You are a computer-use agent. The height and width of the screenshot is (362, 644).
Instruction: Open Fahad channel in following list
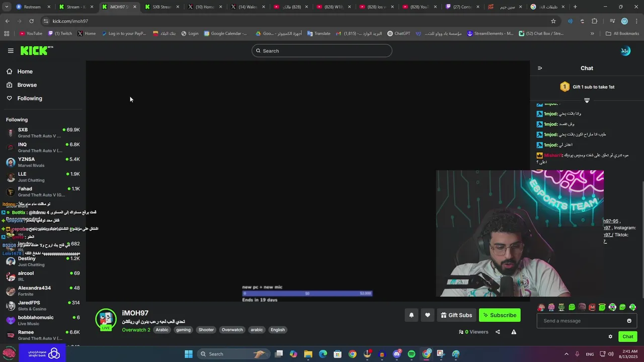43,192
